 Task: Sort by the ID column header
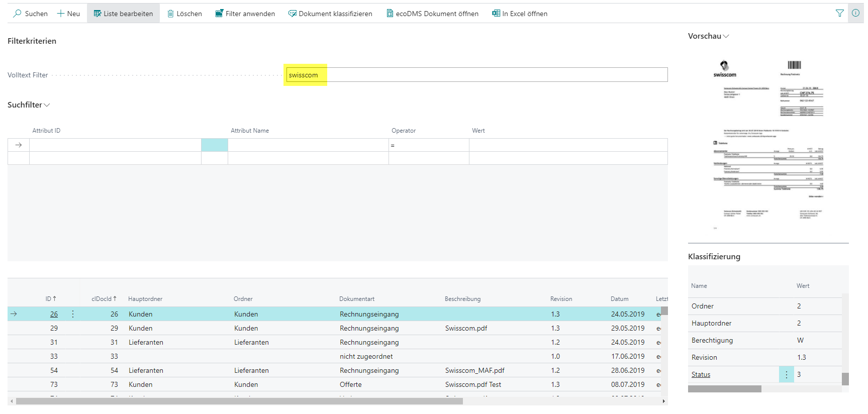pos(51,299)
